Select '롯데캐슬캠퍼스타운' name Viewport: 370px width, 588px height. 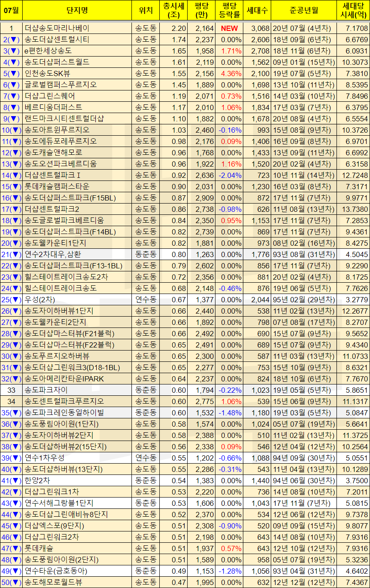click(57, 187)
